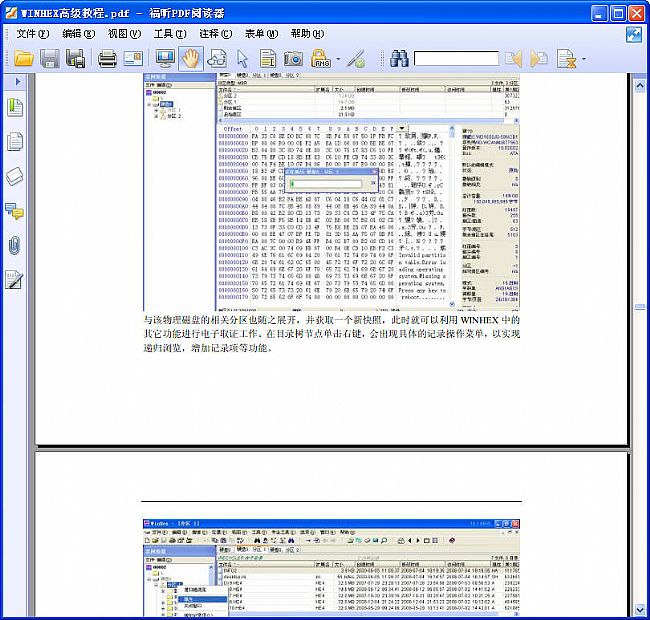Click the glasses read-mode icon

coord(217,58)
